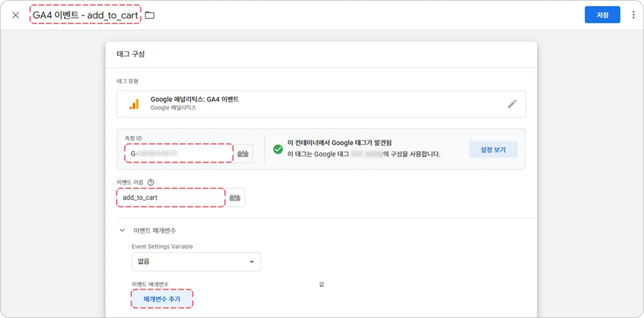Screen dimensions: 644x318
Task: Click the Google Analytics bar chart logo
Action: 134,104
